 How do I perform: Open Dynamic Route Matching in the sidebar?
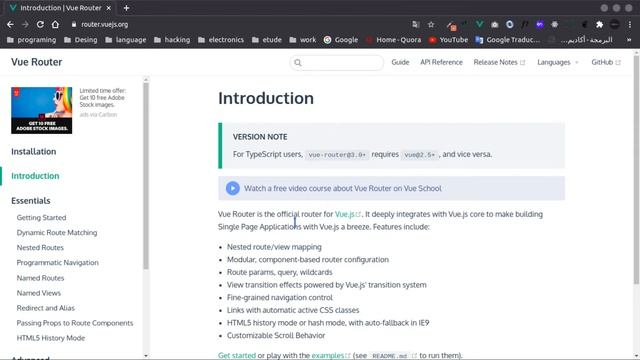coord(57,233)
